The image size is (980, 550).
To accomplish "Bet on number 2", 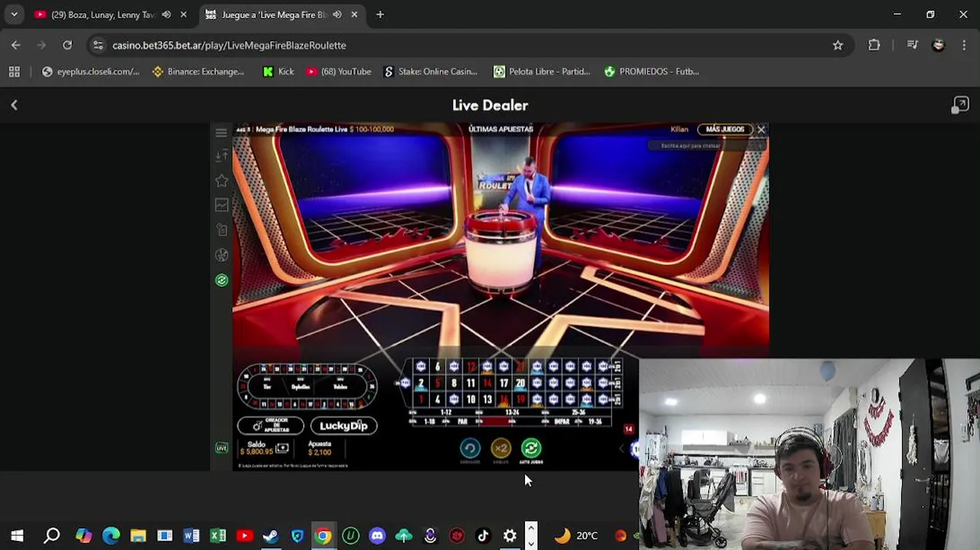I will coord(421,383).
